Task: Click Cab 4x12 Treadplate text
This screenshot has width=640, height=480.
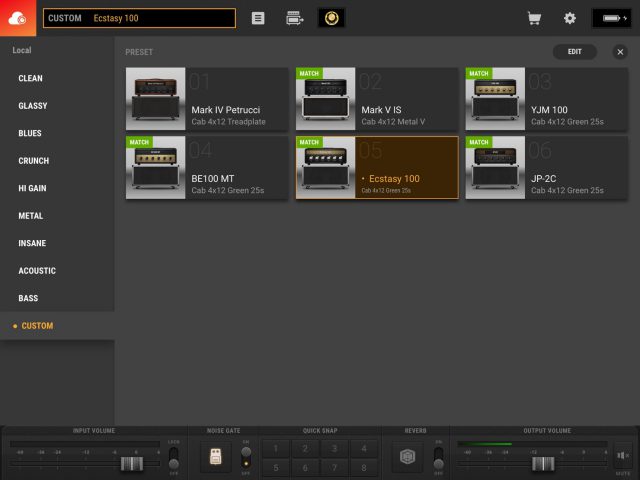Action: (229, 122)
